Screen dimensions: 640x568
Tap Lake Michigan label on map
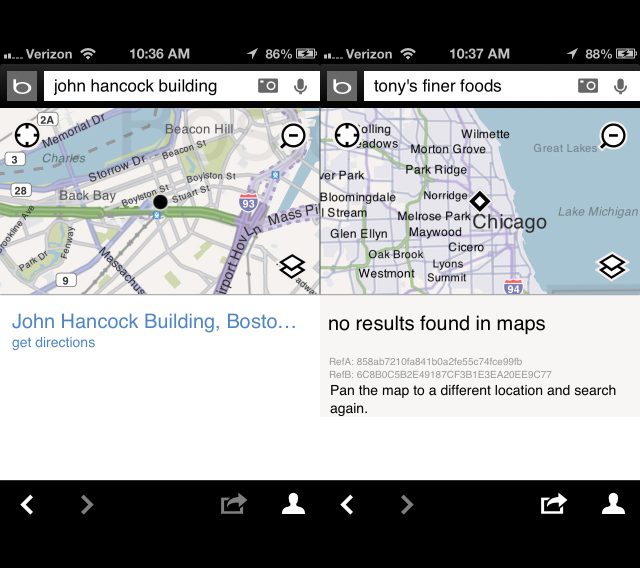pyautogui.click(x=598, y=211)
